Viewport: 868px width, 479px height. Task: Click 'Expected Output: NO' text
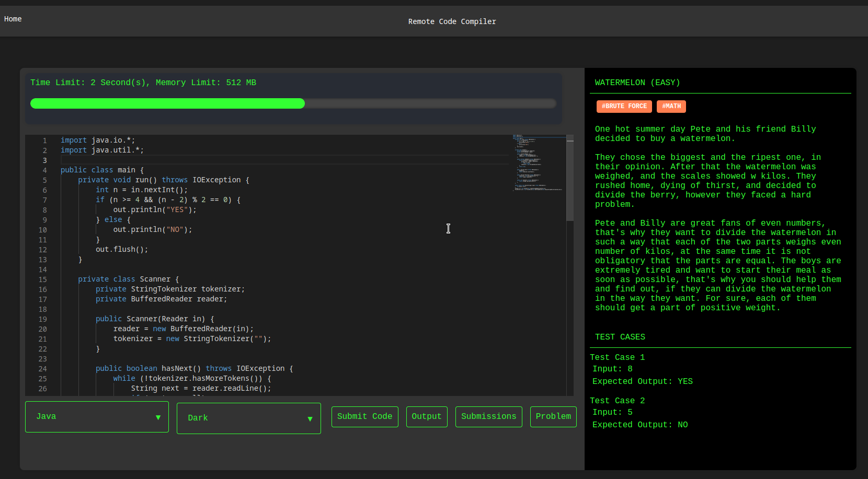click(640, 425)
